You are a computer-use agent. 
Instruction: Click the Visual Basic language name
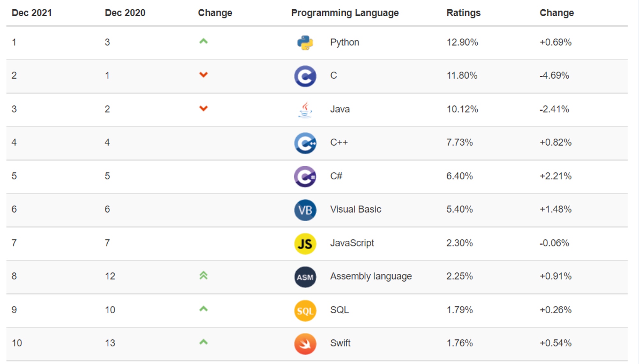pyautogui.click(x=356, y=209)
